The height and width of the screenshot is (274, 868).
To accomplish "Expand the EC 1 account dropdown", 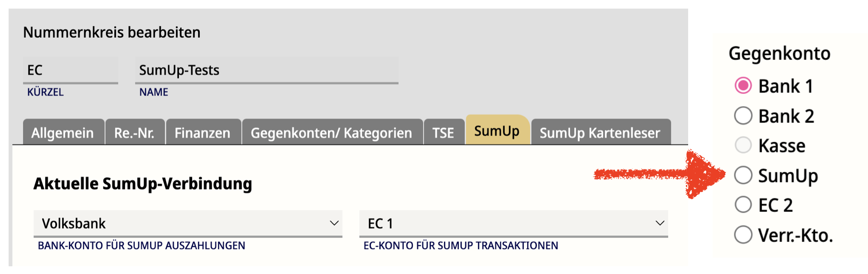I will click(x=513, y=223).
